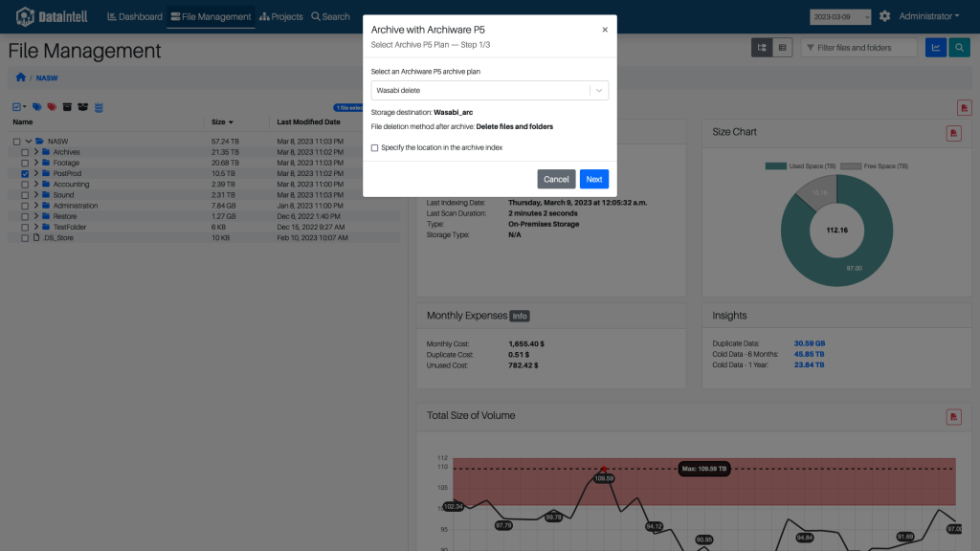980x551 pixels.
Task: Click the NASW open folder icon
Action: [x=40, y=142]
